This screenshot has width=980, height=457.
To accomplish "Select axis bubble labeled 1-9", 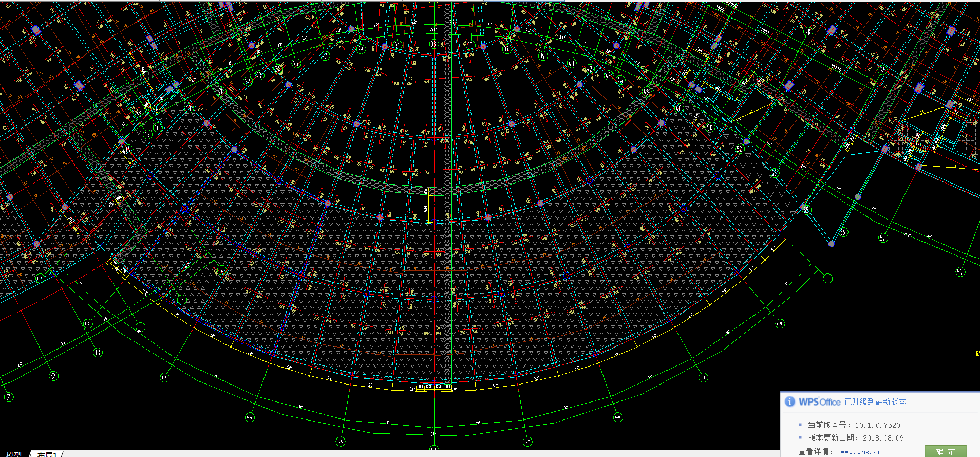I will [703, 378].
